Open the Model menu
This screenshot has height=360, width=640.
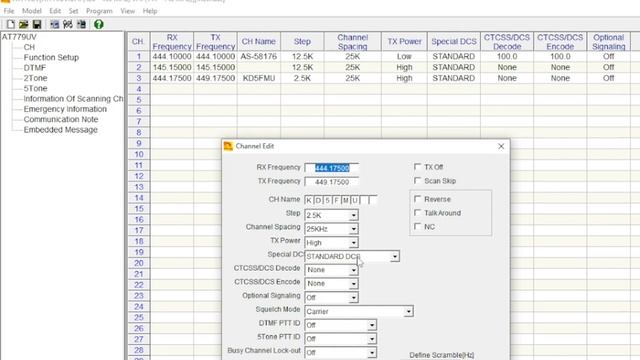32,11
